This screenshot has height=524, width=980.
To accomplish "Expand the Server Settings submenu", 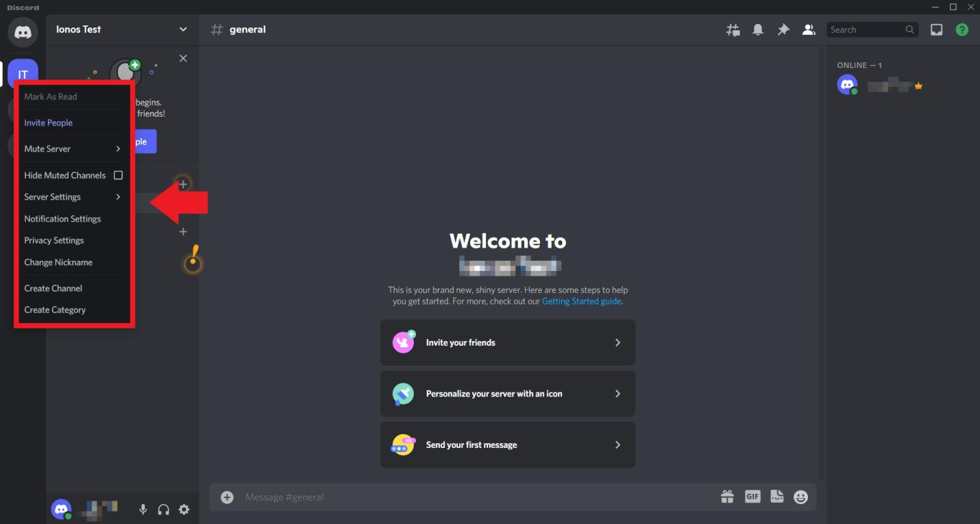I will click(x=73, y=197).
